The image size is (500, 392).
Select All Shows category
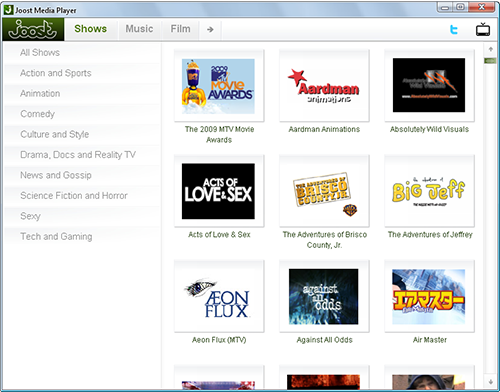pos(82,53)
